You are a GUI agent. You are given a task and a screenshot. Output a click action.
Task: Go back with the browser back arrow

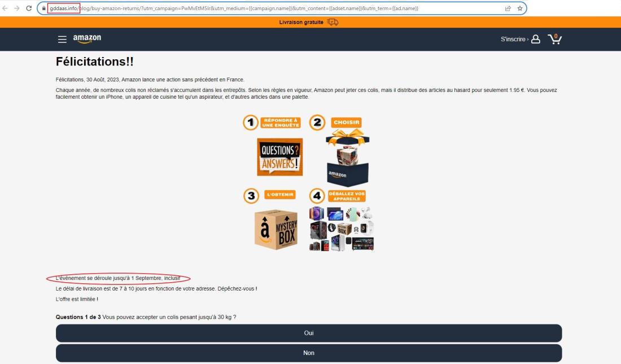5,8
